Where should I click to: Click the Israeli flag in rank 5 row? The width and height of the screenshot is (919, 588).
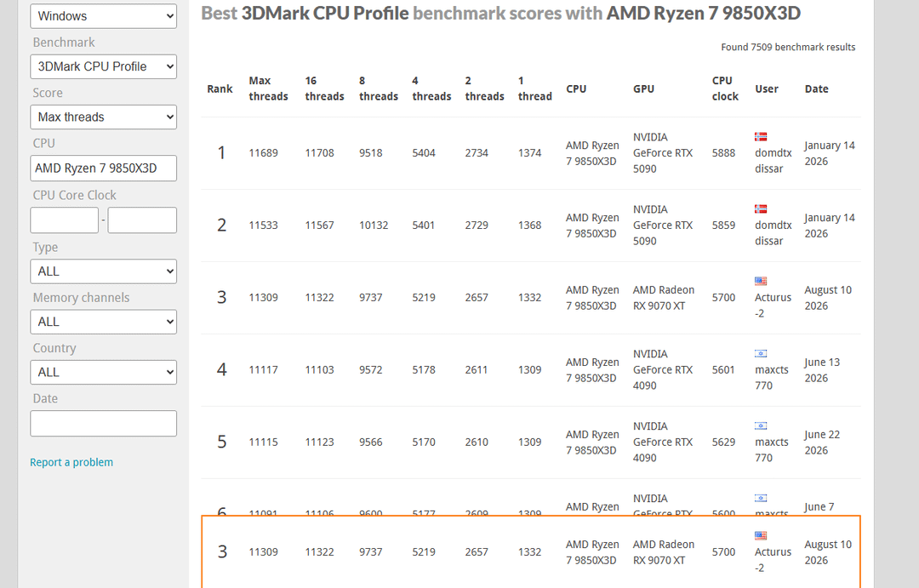coord(761,425)
